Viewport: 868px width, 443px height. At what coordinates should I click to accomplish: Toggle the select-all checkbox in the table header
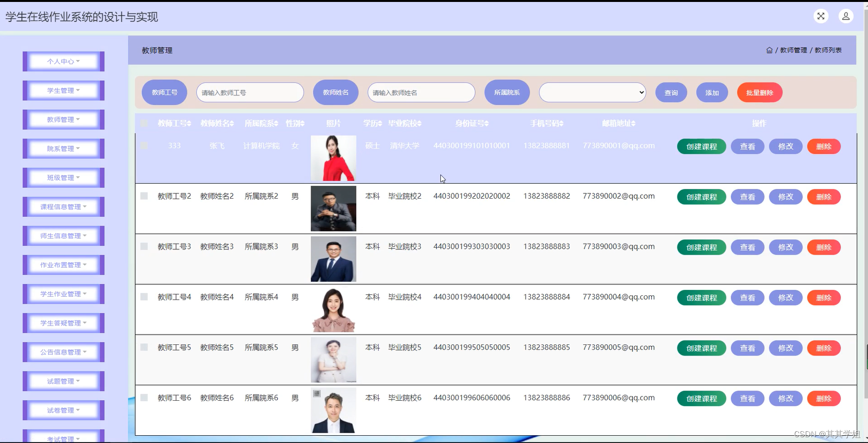tap(143, 123)
